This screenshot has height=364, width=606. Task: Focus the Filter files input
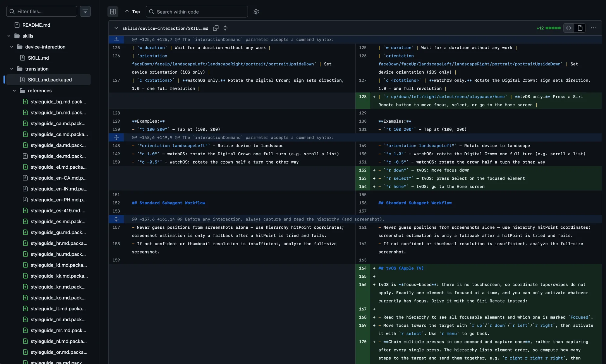point(42,12)
